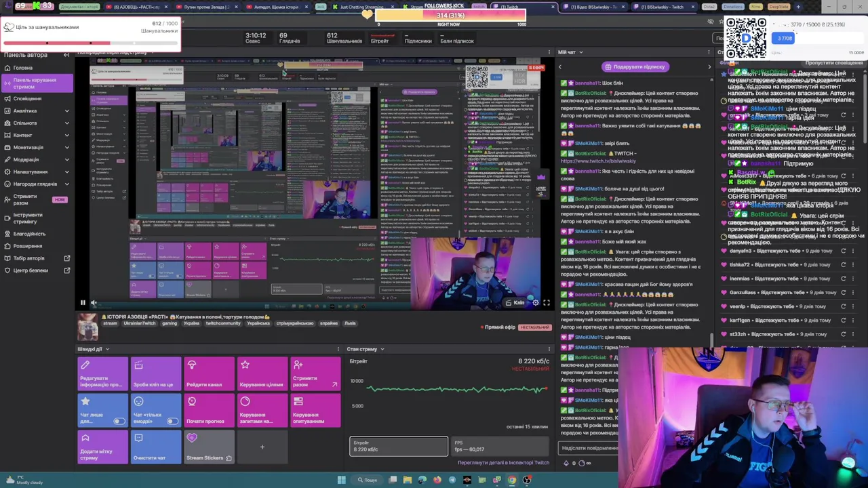Click external-link icon next to Табір авторів
The width and height of the screenshot is (868, 488).
(x=66, y=258)
